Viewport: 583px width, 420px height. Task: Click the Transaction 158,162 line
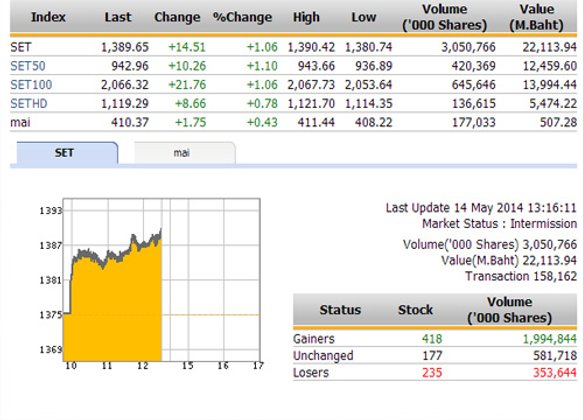click(521, 276)
